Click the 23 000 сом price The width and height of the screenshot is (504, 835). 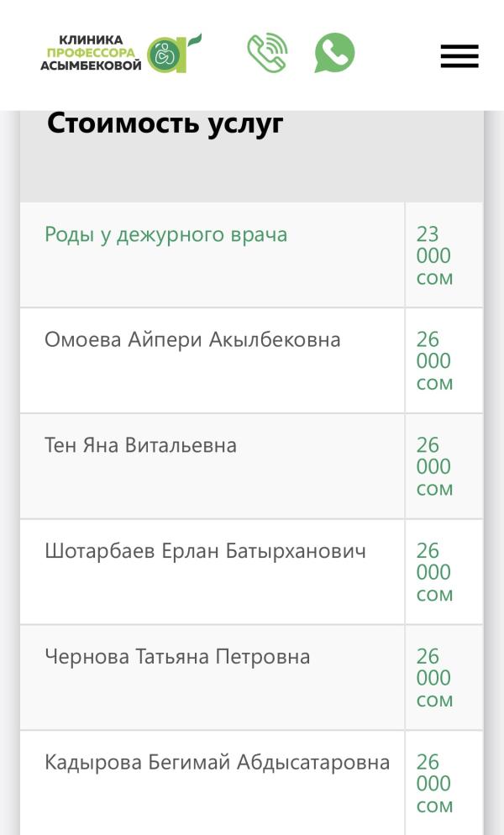[434, 255]
